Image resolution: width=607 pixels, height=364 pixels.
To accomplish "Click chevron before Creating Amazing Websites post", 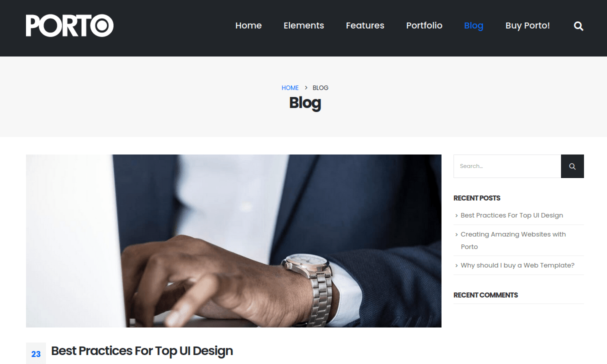I will 456,234.
